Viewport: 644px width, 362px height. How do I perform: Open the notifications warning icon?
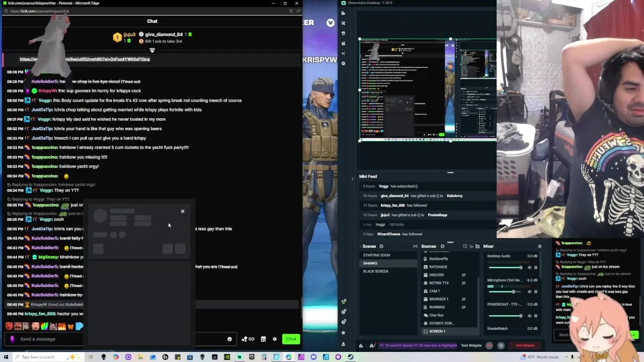(x=372, y=345)
